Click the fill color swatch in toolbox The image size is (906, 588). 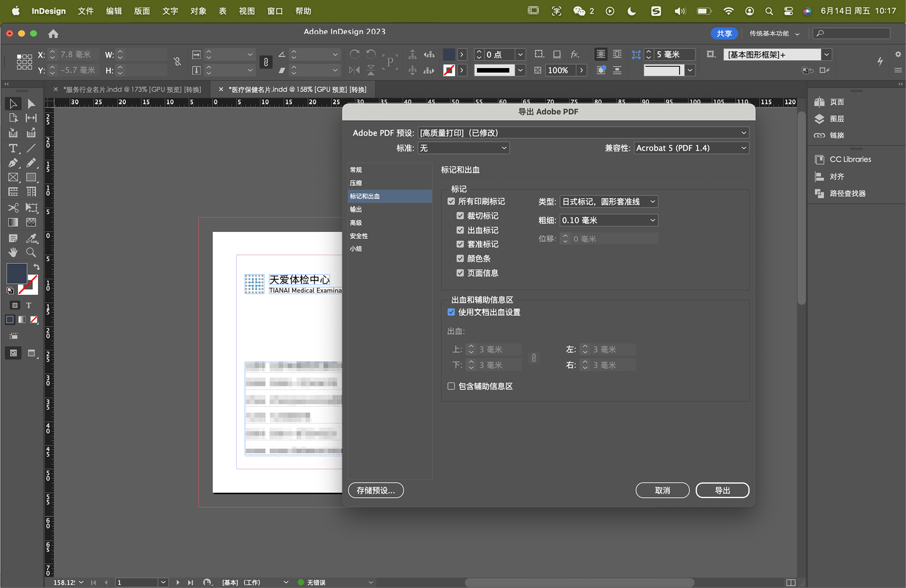(x=16, y=273)
